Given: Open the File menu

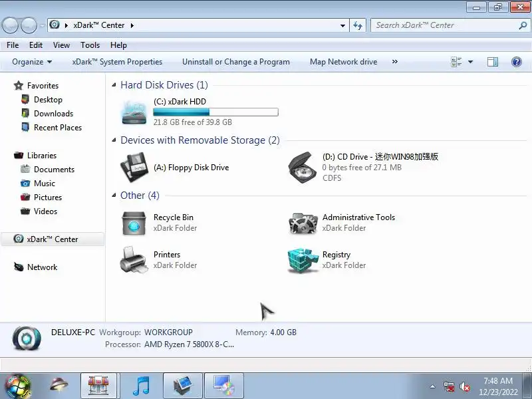Looking at the screenshot, I should pos(13,45).
